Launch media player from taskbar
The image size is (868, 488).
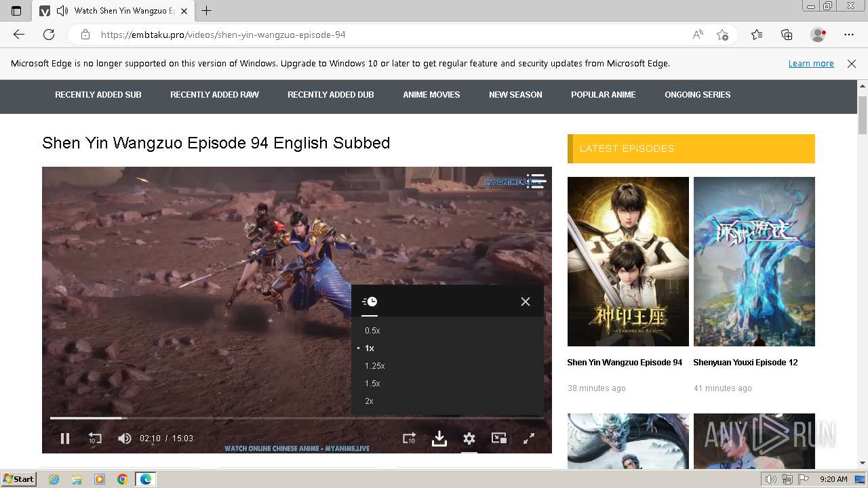100,479
